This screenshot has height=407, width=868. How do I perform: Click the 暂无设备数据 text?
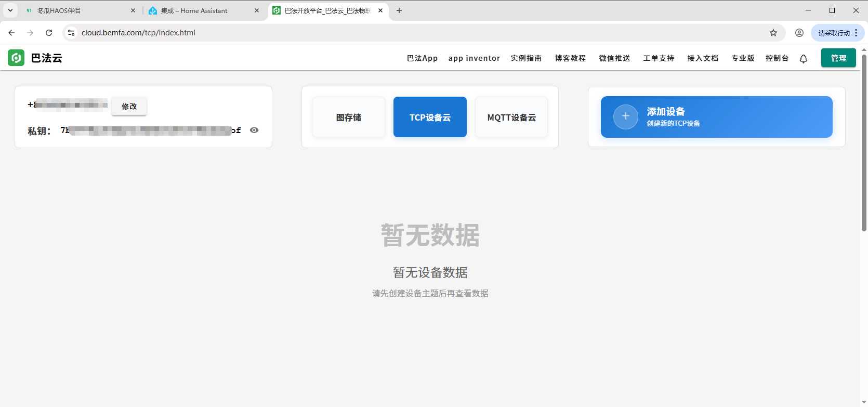click(430, 272)
